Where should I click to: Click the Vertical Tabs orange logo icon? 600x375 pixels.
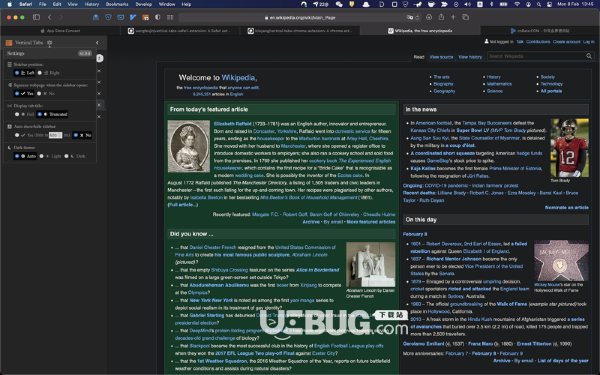tap(9, 42)
